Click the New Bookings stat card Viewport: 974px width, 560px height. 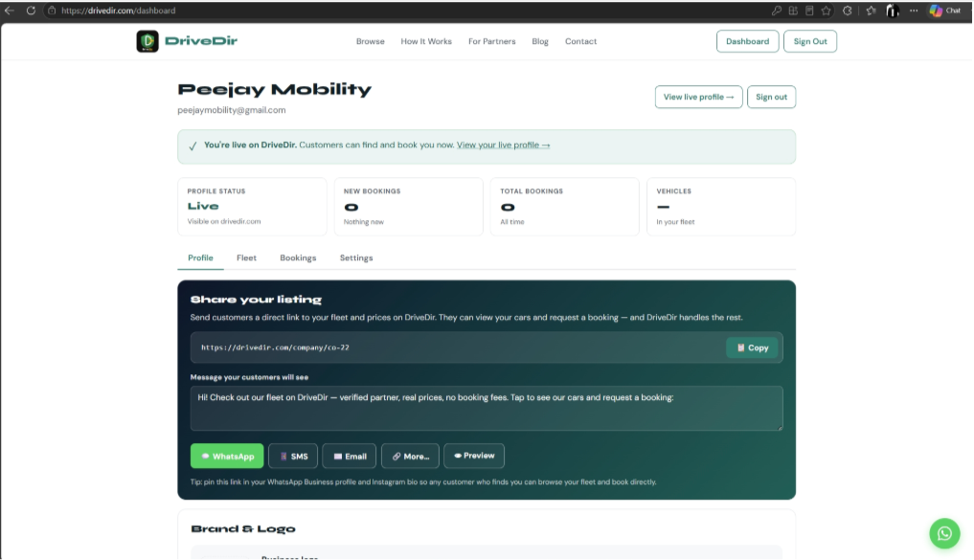[x=409, y=207]
